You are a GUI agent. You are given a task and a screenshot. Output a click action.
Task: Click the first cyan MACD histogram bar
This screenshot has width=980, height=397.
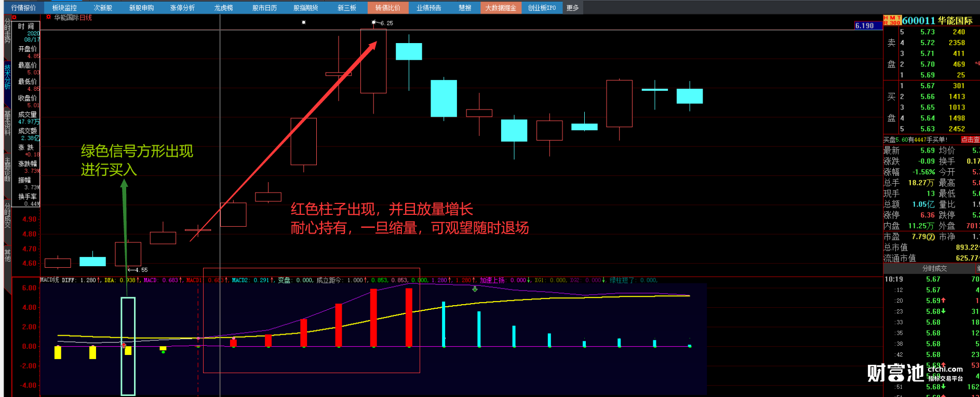click(x=444, y=324)
